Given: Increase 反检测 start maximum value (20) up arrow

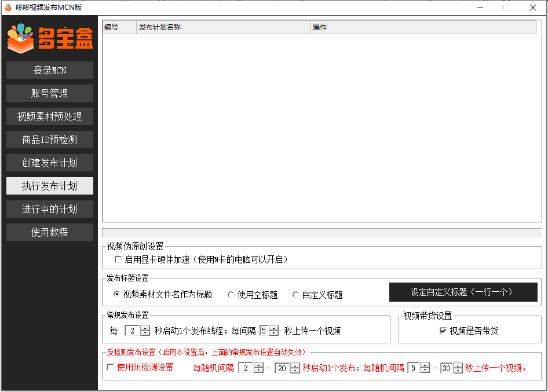Looking at the screenshot, I should point(295,365).
